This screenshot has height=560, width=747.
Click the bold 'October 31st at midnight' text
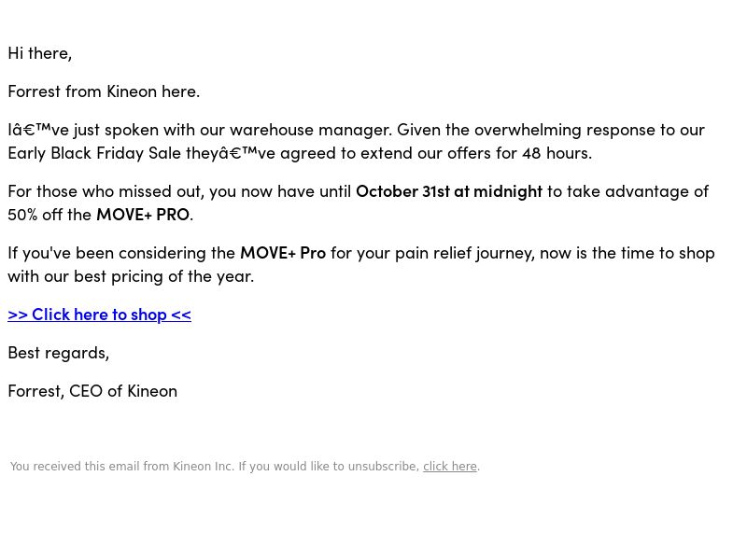[x=449, y=191]
